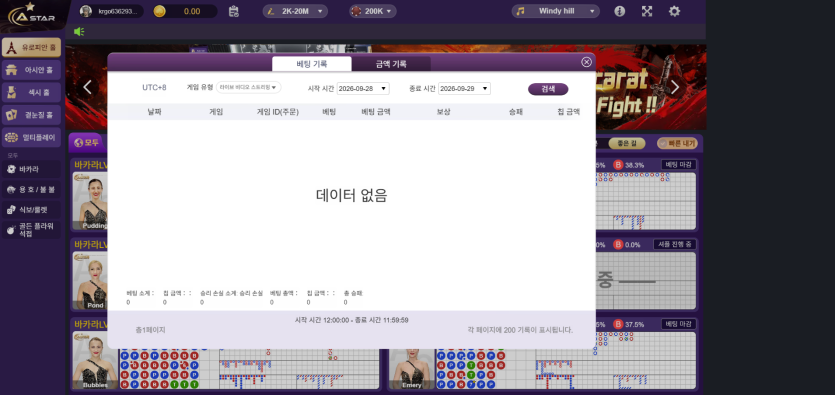Expand the 게임 유형 game type dropdown
This screenshot has width=835, height=395.
(249, 87)
